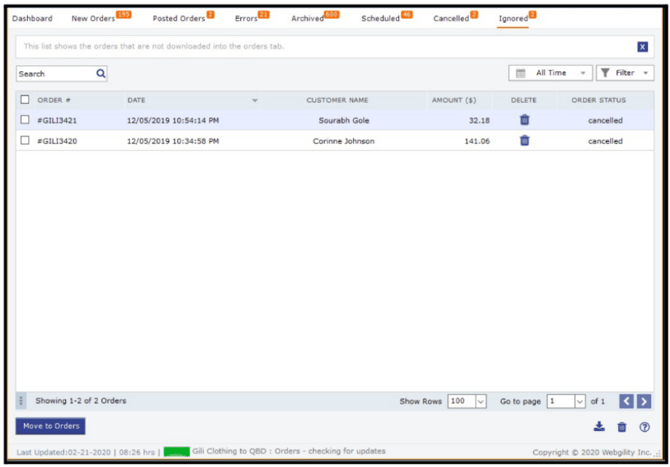Open help with the question mark icon
670x467 pixels.
pyautogui.click(x=644, y=427)
